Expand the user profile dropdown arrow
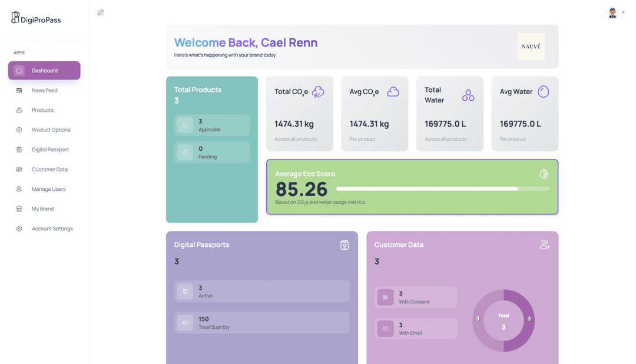 622,12
